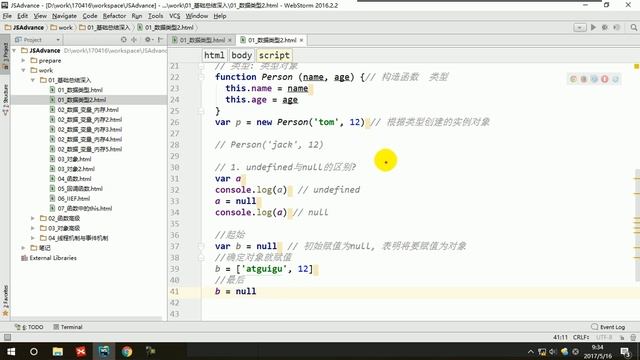Screen dimensions: 640x360
Task: Open run configuration dropdown
Action: click(x=580, y=27)
